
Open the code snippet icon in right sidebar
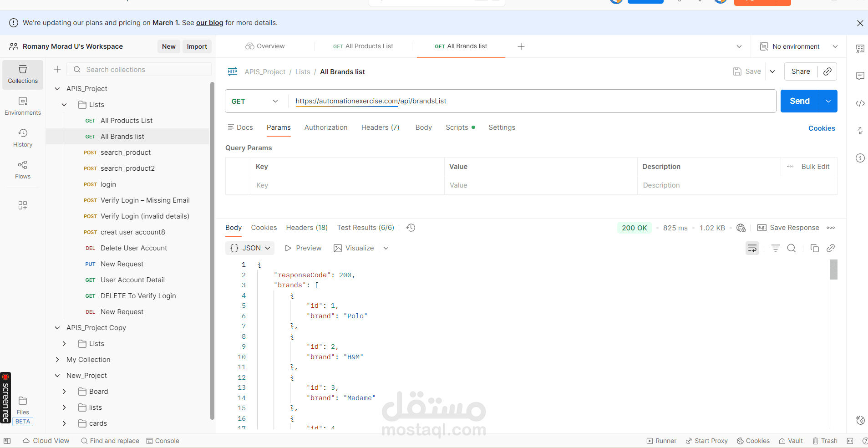860,103
